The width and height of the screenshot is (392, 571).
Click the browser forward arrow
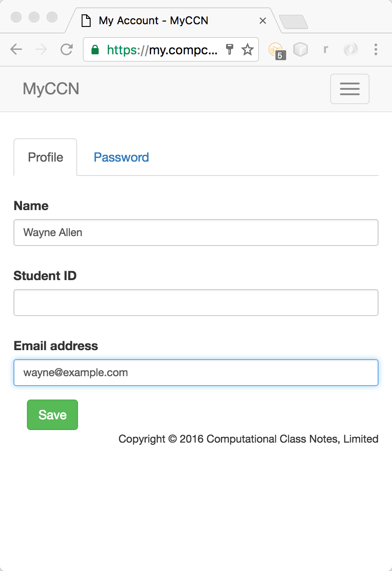click(41, 49)
